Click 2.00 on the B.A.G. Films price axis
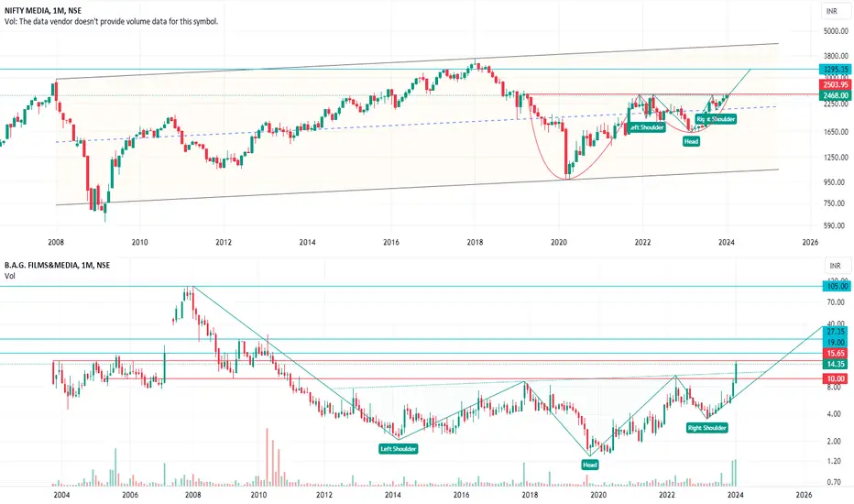The image size is (854, 504). point(834,442)
